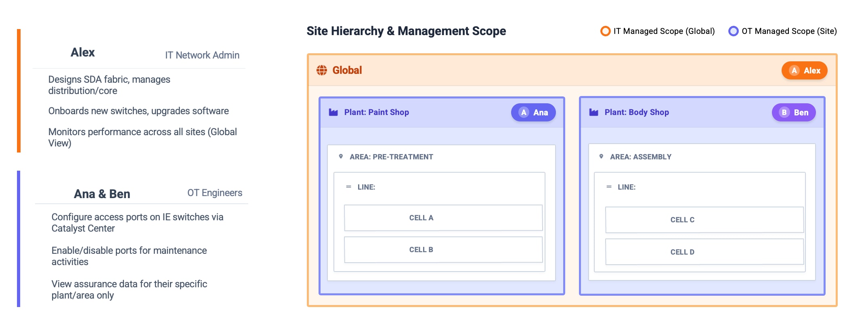Click the Body Shop line icon
The image size is (868, 326).
click(609, 187)
